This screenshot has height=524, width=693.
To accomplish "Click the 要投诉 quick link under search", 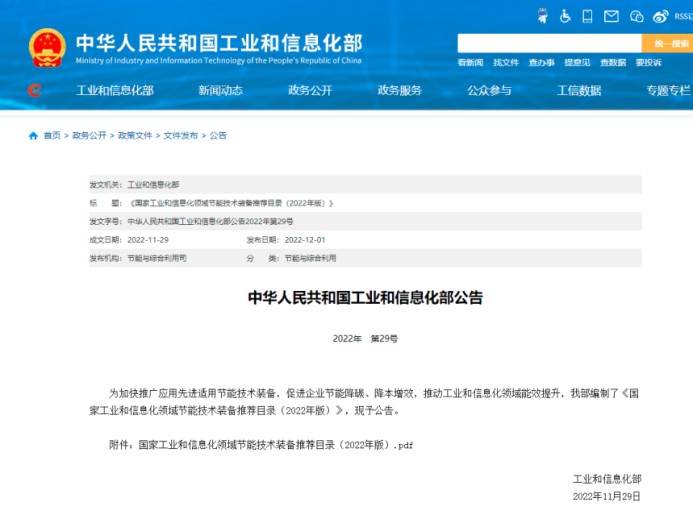I will tap(648, 62).
